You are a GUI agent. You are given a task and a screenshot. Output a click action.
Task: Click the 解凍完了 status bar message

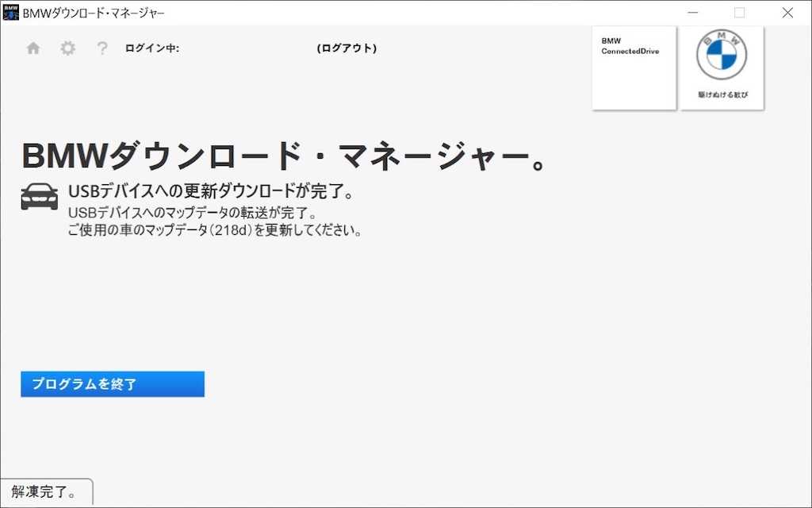(45, 492)
